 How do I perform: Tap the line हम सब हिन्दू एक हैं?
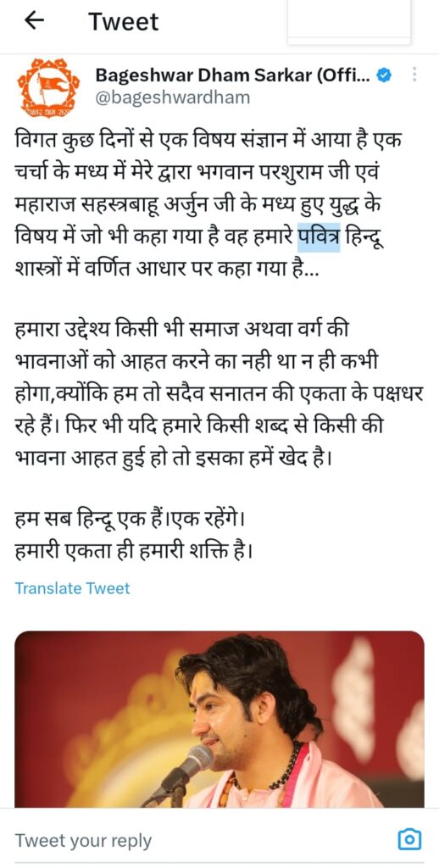130,521
